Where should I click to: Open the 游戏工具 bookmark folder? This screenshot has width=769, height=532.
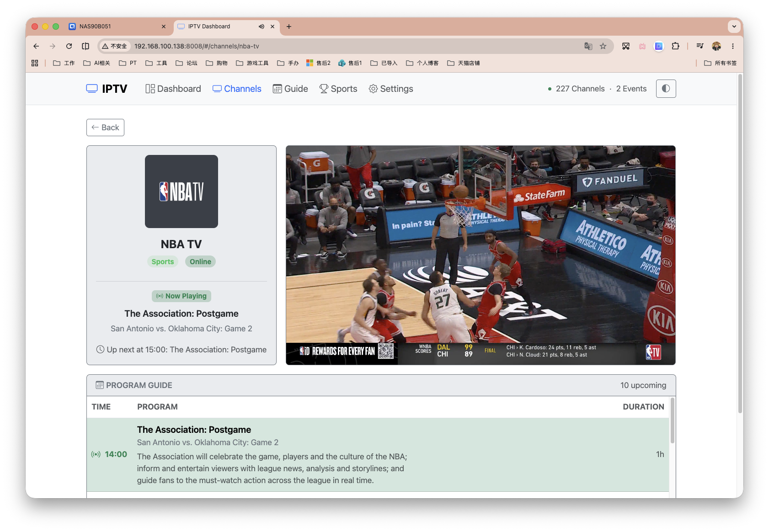point(252,63)
